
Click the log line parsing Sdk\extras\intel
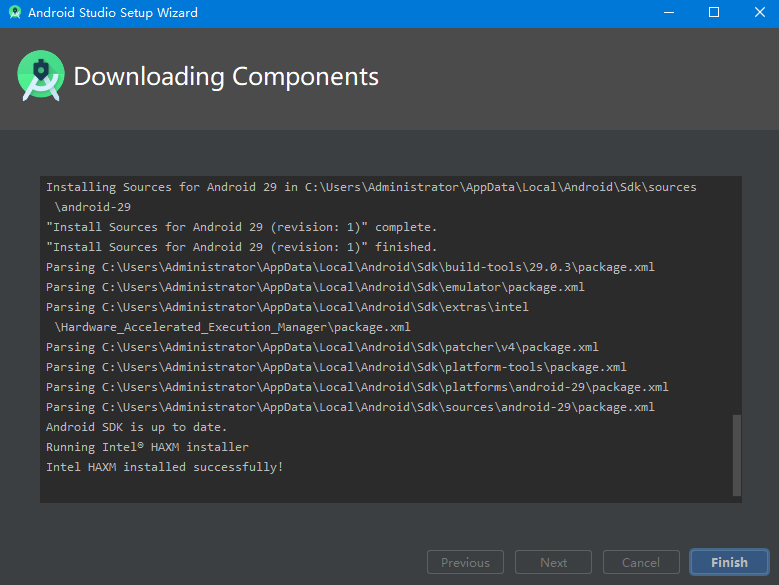287,307
